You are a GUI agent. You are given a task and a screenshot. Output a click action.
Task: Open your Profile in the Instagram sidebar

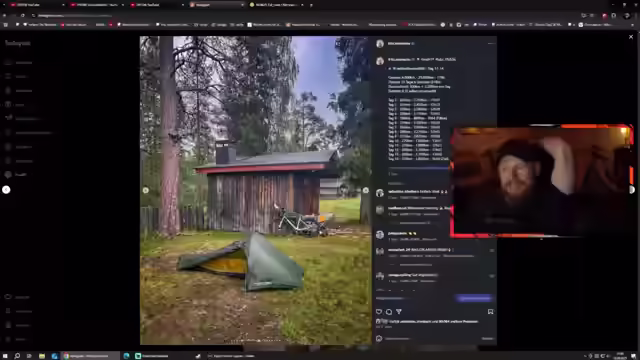16,175
